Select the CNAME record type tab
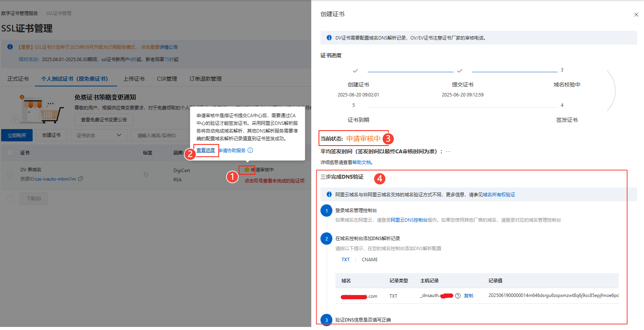 click(x=370, y=260)
